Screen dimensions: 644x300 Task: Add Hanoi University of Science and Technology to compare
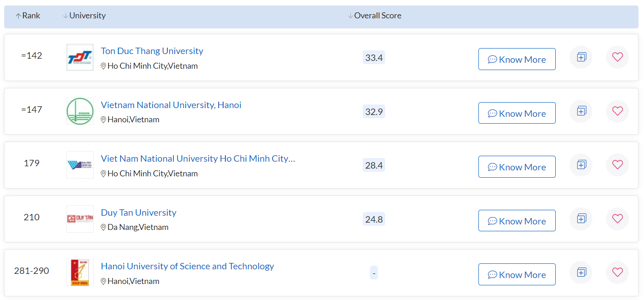pyautogui.click(x=581, y=273)
